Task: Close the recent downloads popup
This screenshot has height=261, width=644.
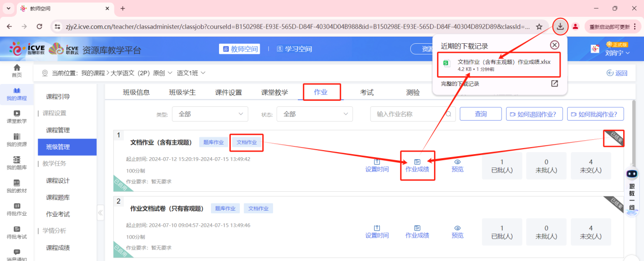Action: (555, 45)
